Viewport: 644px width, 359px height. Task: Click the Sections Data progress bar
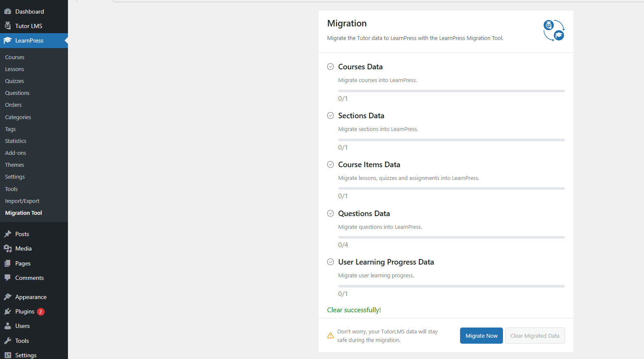(x=452, y=140)
